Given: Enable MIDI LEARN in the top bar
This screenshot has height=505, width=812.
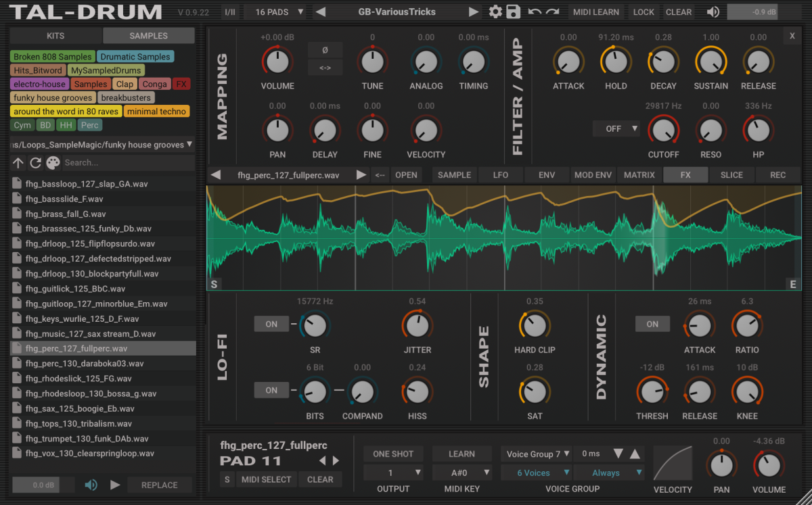Looking at the screenshot, I should coord(596,11).
